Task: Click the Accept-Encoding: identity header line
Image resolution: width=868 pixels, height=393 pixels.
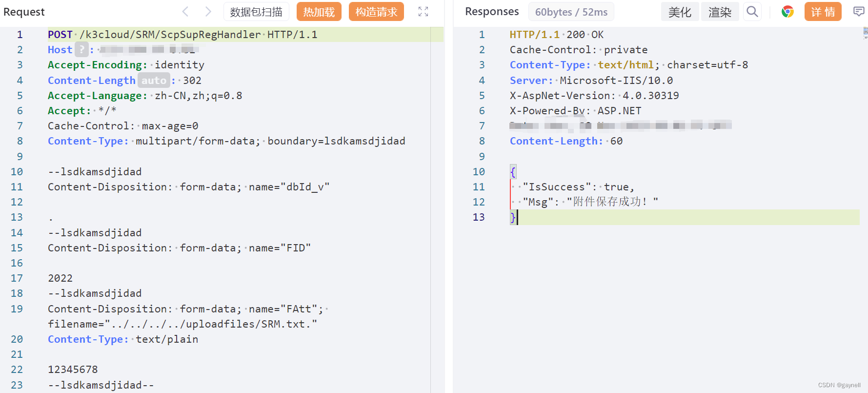Action: (x=126, y=65)
